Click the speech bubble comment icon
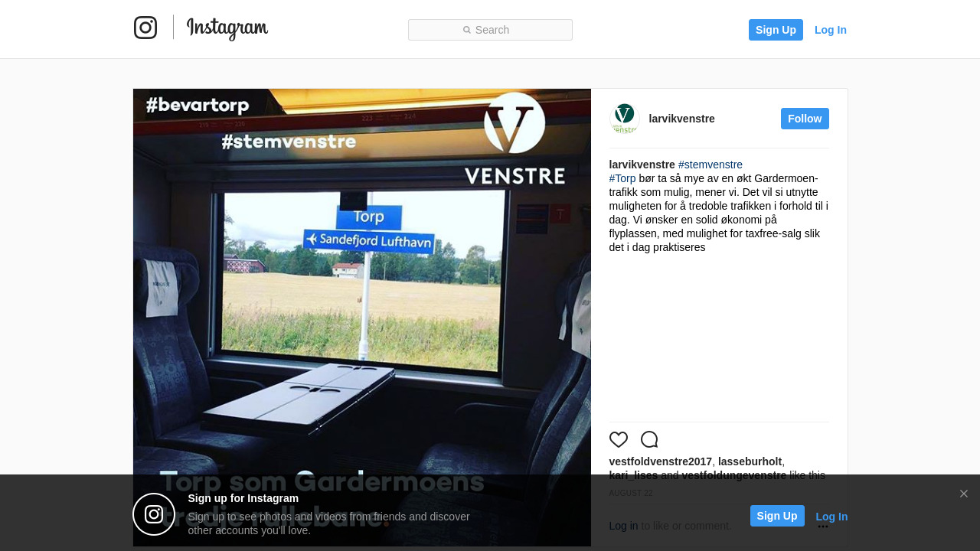The image size is (980, 551). click(649, 440)
